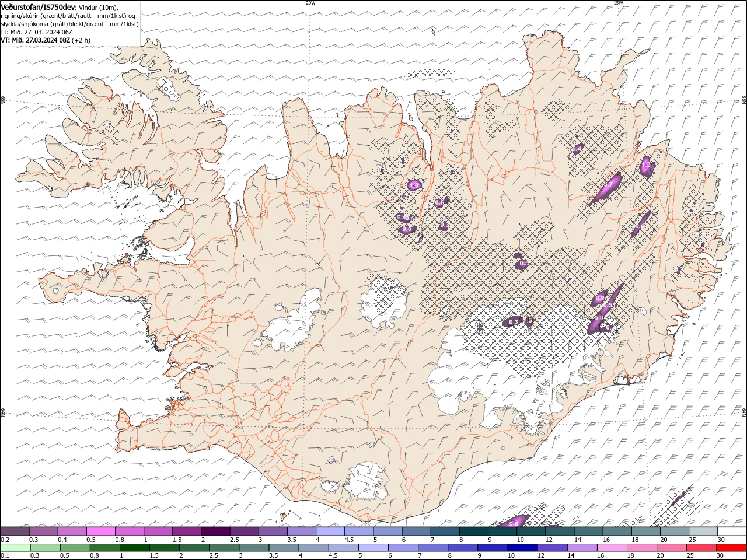The width and height of the screenshot is (747, 560).
Task: Click the 25–30 pale grey snow swatch
Action: (x=703, y=531)
